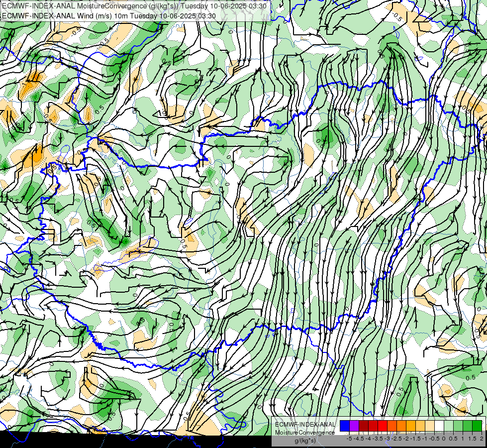Screen dimensions: 487x448
Task: Click the purple legend swatch
Action: 354,426
